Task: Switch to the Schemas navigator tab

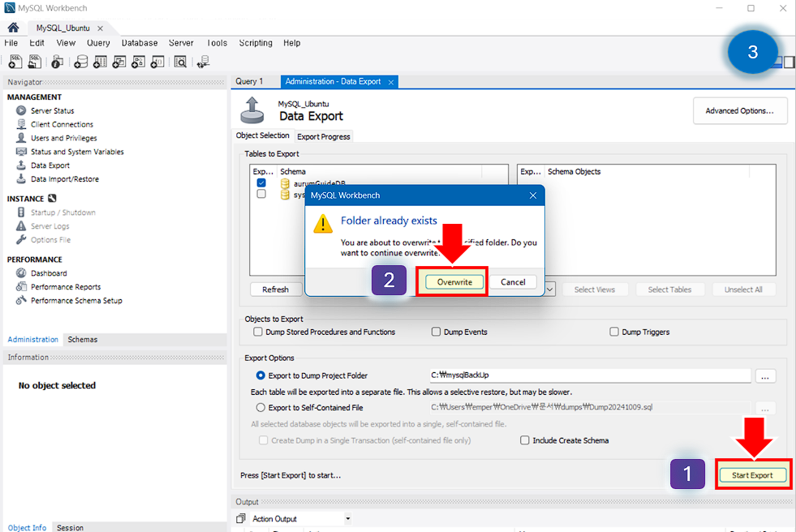Action: [82, 339]
